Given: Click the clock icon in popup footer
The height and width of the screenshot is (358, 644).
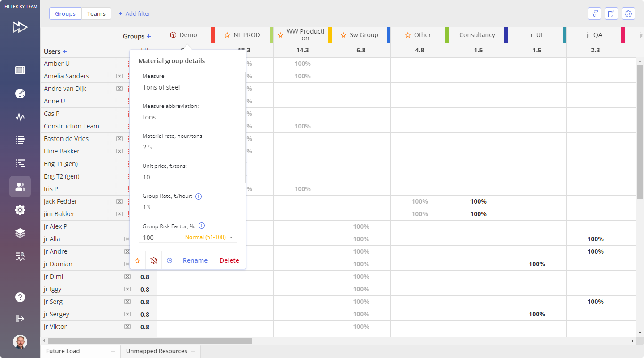Looking at the screenshot, I should click(x=169, y=260).
